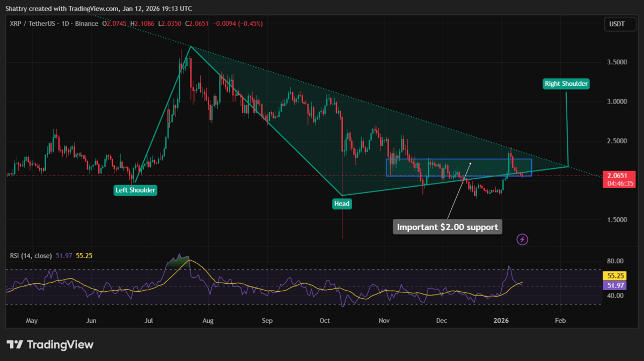
Task: Open instant order placement via lightning bolt icon
Action: (522, 239)
